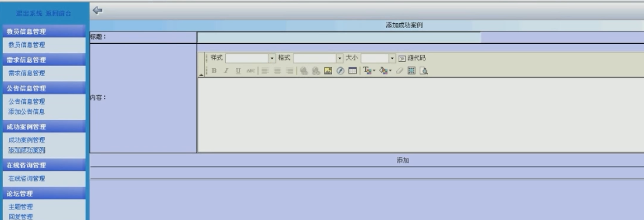Image resolution: width=644 pixels, height=220 pixels.
Task: Select the 成功案例管理 section header
Action: [43, 127]
